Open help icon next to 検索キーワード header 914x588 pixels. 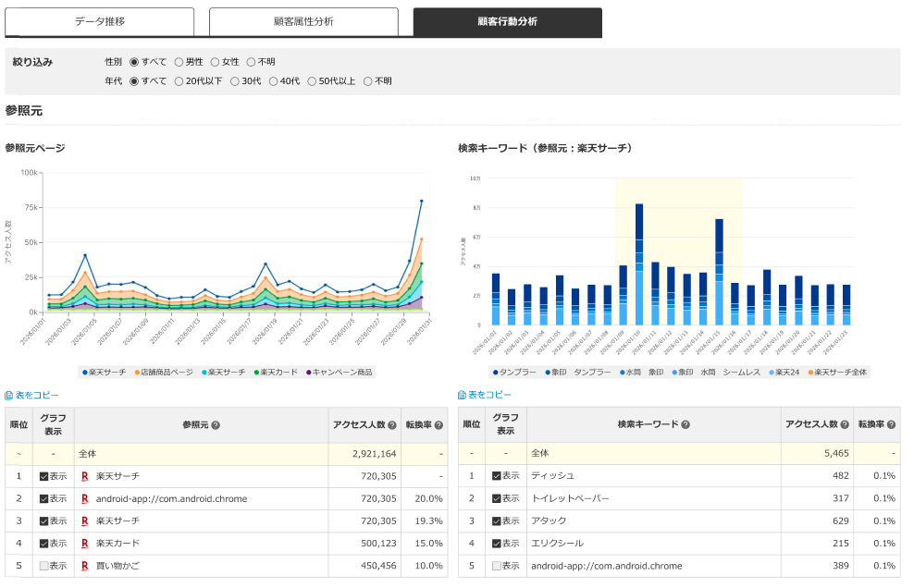point(685,425)
